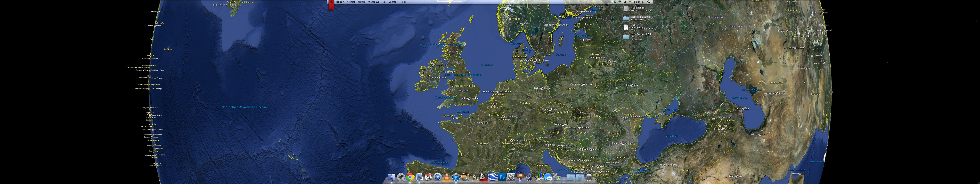This screenshot has height=184, width=980.
Task: Click the eject icon in menu bar
Action: pos(625,2)
